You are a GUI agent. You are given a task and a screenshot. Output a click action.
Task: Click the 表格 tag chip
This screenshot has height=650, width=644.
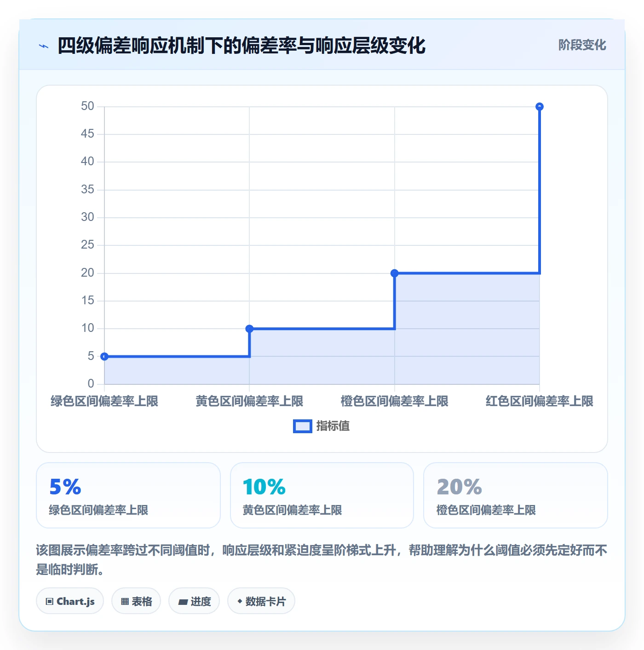point(136,601)
